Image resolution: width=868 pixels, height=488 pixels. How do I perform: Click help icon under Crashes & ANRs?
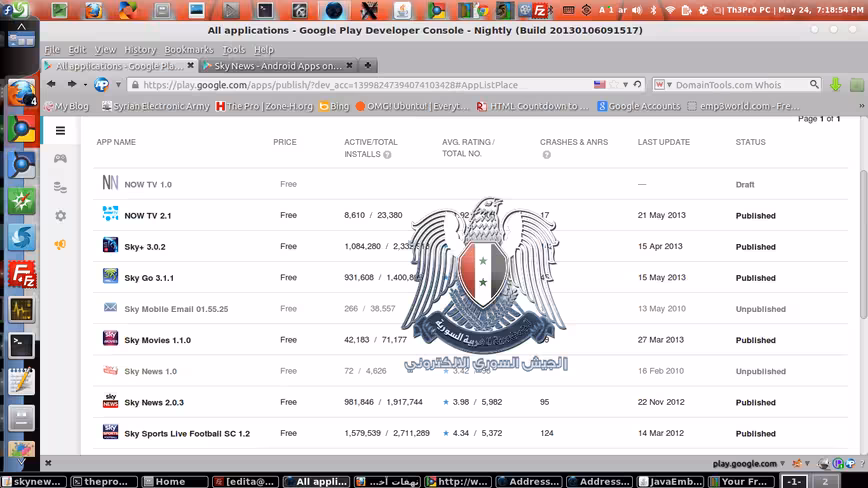click(x=547, y=155)
